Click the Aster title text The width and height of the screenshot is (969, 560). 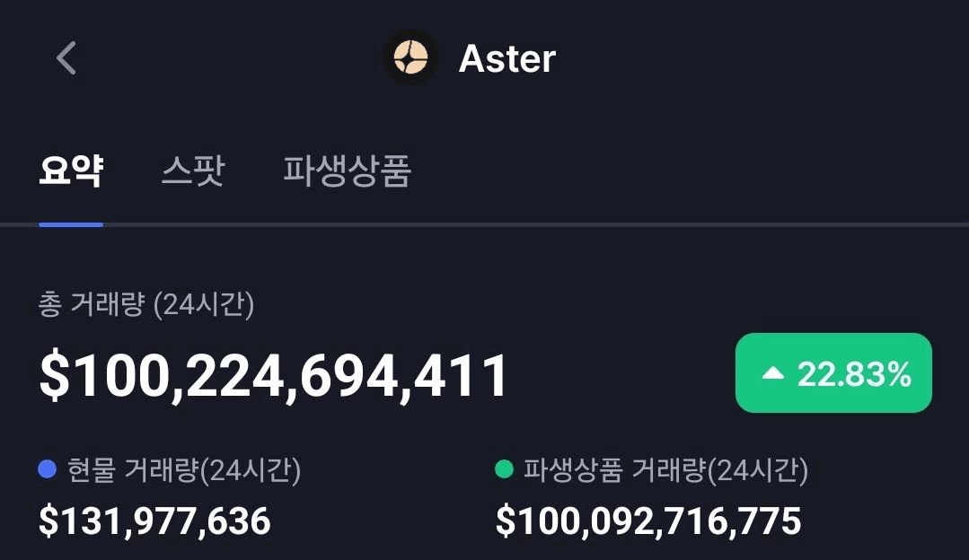507,59
